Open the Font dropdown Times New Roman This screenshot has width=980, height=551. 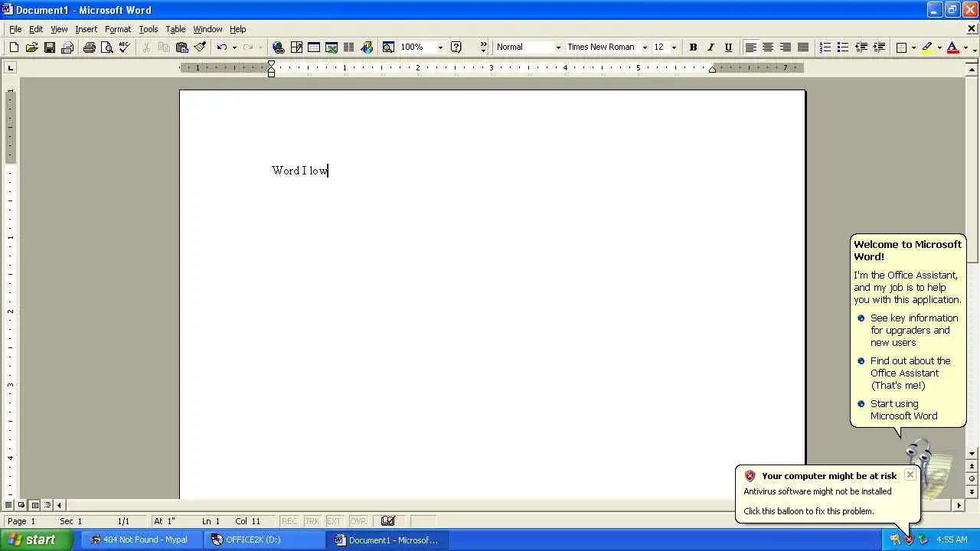point(645,47)
